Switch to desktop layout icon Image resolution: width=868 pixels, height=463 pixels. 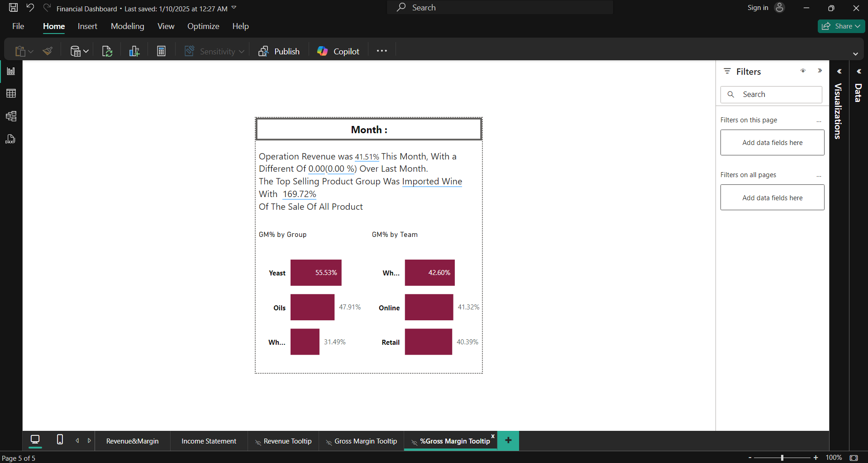(35, 440)
